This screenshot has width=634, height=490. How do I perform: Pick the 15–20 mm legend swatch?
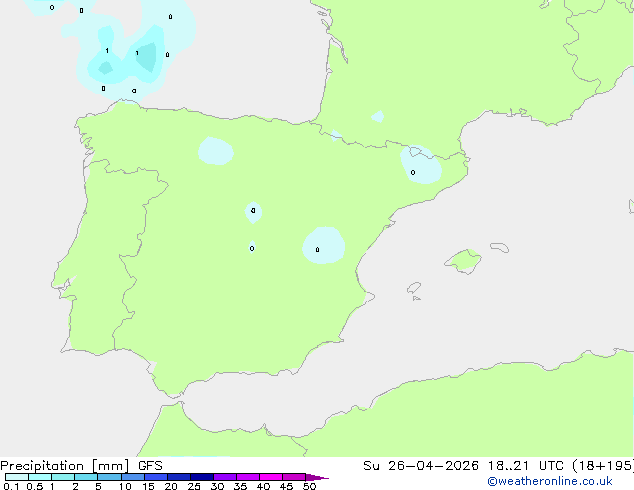[155, 477]
